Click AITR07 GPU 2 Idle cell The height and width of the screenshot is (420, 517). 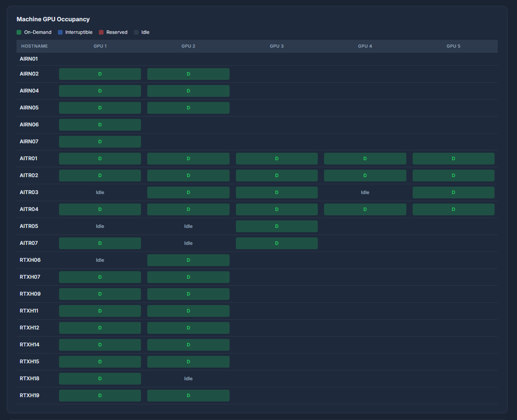tap(188, 243)
